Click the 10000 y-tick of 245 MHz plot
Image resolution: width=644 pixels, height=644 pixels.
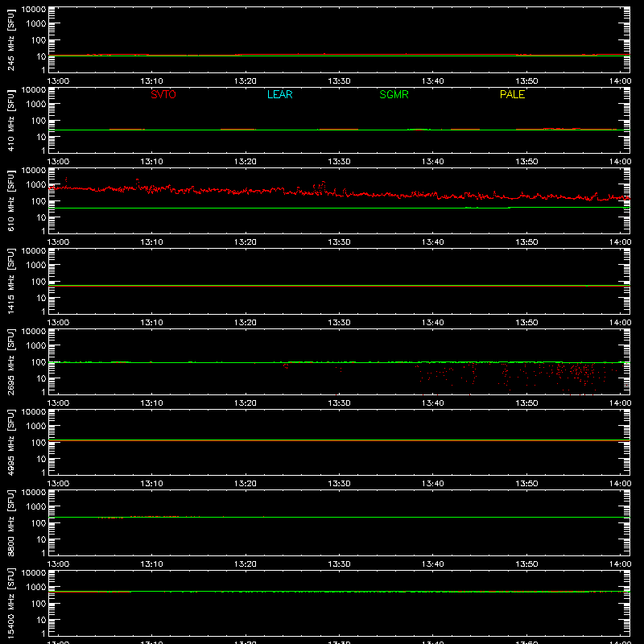pyautogui.click(x=34, y=10)
